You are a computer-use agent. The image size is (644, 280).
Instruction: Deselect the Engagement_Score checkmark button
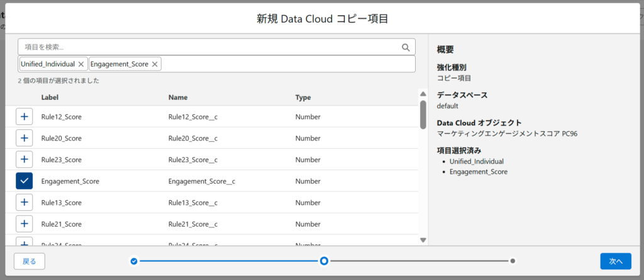point(25,181)
